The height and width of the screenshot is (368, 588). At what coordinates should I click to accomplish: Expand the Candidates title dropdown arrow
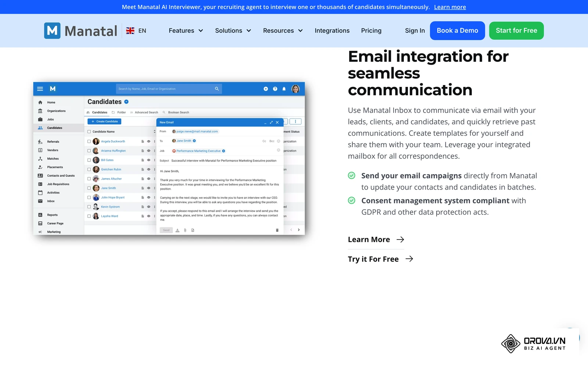coord(126,102)
